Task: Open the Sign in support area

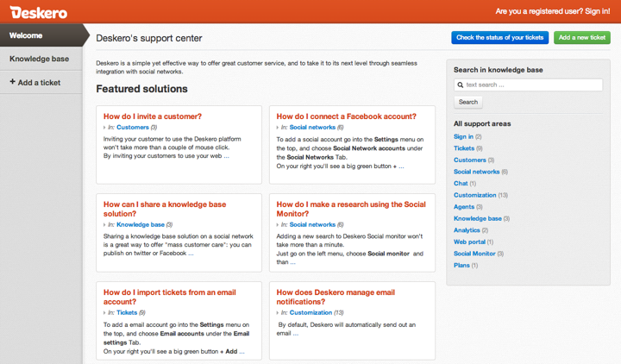Action: coord(463,136)
